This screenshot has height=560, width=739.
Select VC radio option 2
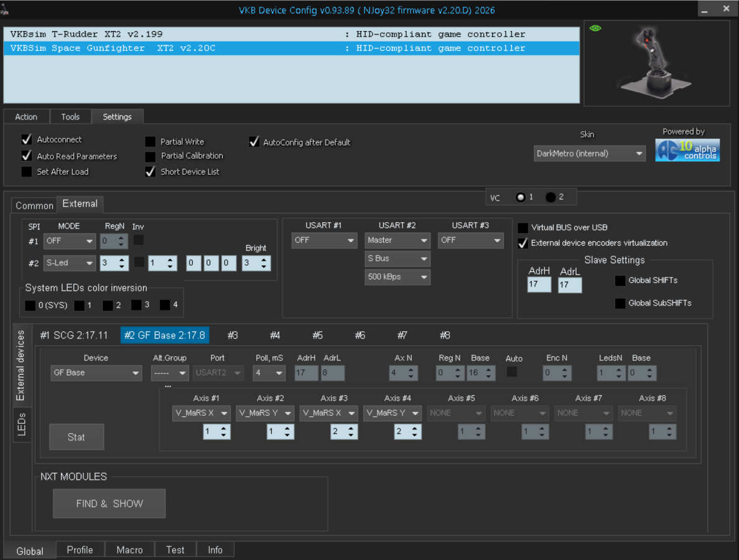550,197
